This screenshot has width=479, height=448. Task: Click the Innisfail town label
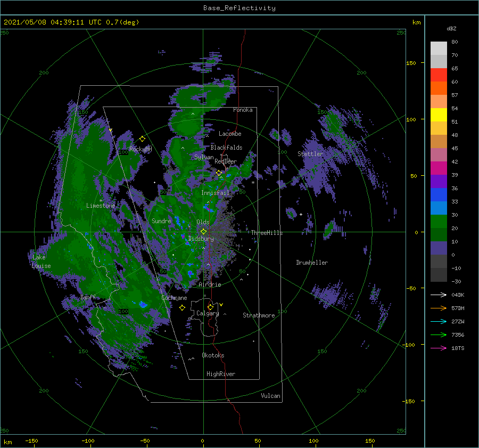[215, 193]
